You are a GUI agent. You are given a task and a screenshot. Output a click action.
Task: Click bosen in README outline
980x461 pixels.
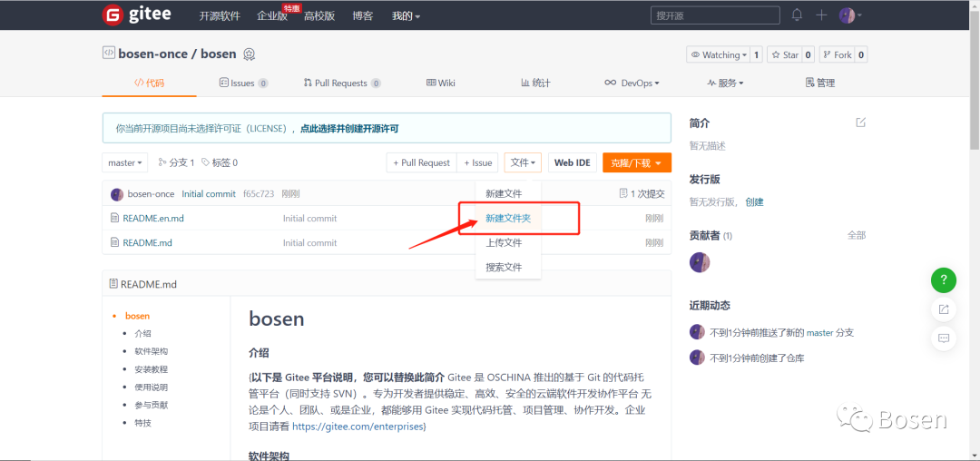click(138, 316)
